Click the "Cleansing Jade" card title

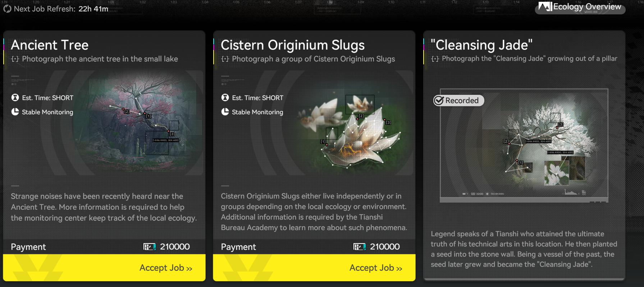(481, 45)
